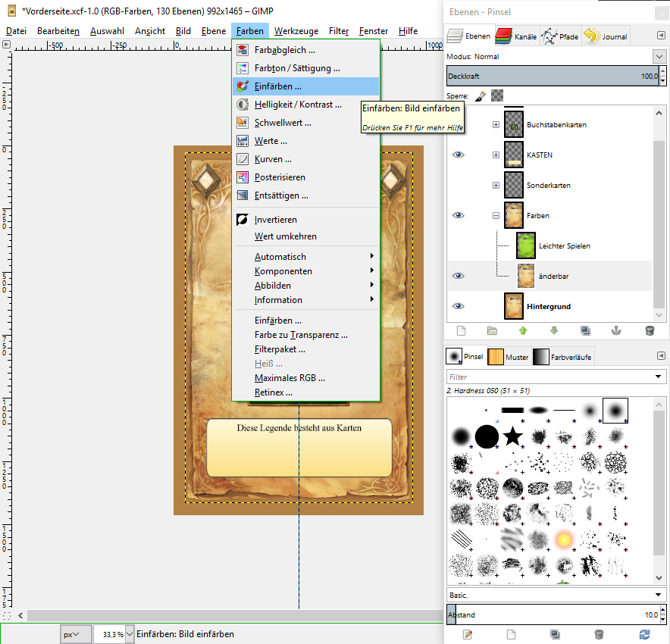Click the new layer icon in Ebenen panel
The height and width of the screenshot is (644, 670).
click(460, 330)
